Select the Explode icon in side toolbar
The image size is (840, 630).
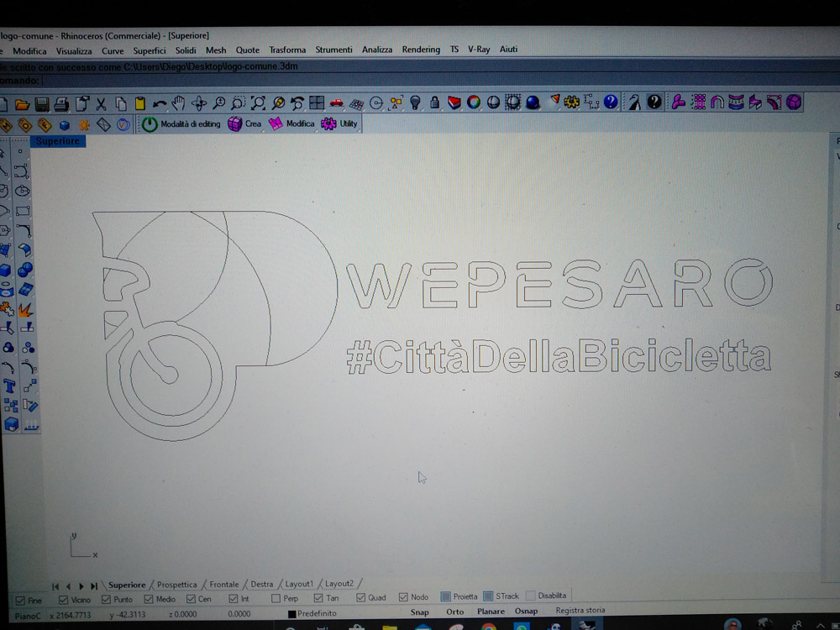pyautogui.click(x=26, y=309)
